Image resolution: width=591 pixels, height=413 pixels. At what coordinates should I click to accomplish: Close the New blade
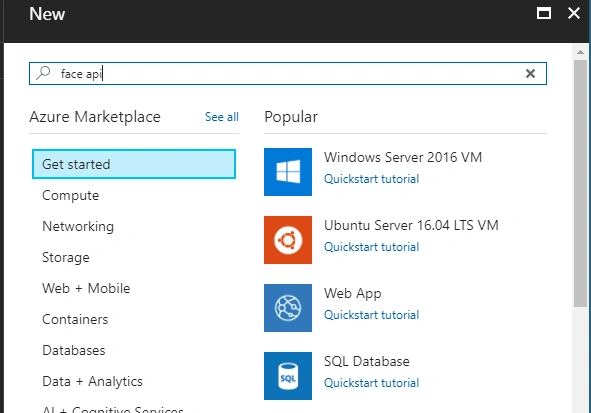pyautogui.click(x=574, y=14)
